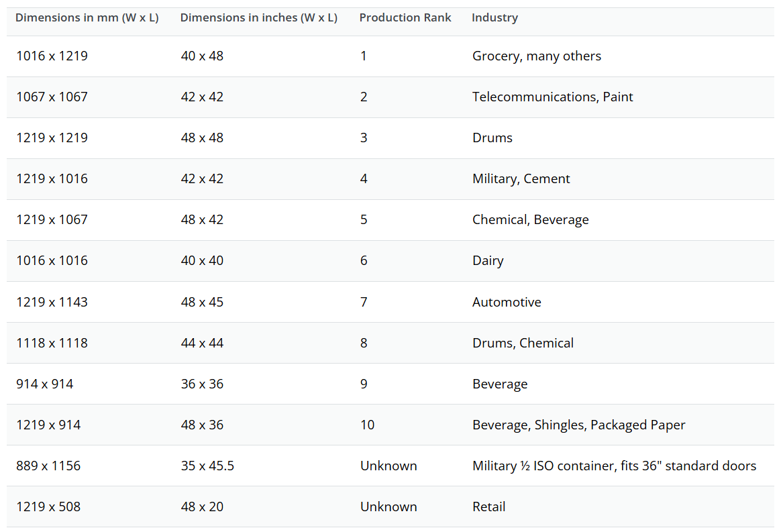Image resolution: width=781 pixels, height=532 pixels.
Task: Select the 'Production Rank' column header
Action: tap(405, 18)
